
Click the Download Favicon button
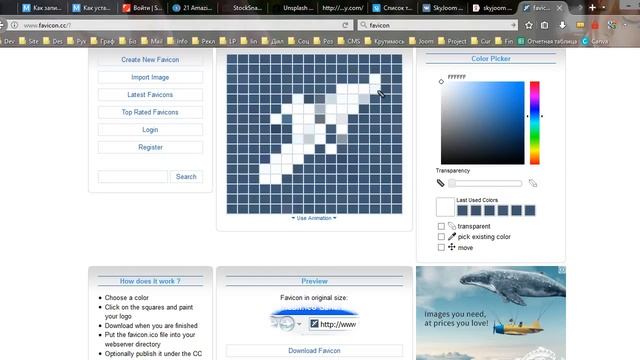(x=314, y=351)
